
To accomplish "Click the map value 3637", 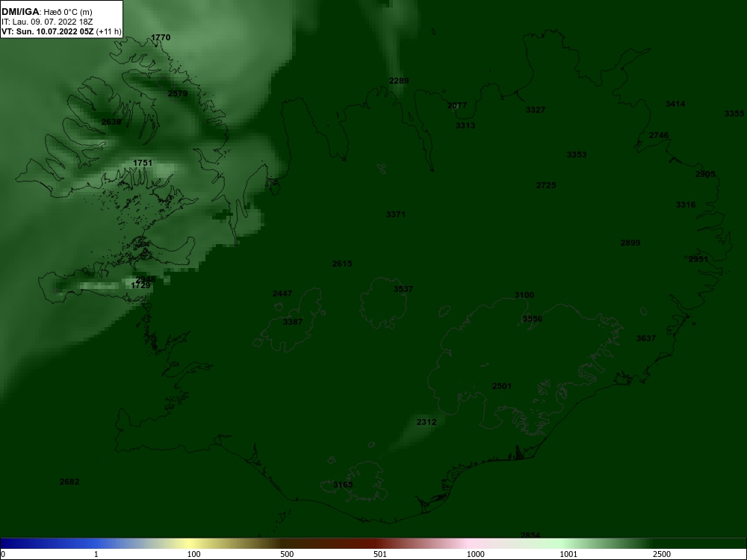I will tap(646, 338).
